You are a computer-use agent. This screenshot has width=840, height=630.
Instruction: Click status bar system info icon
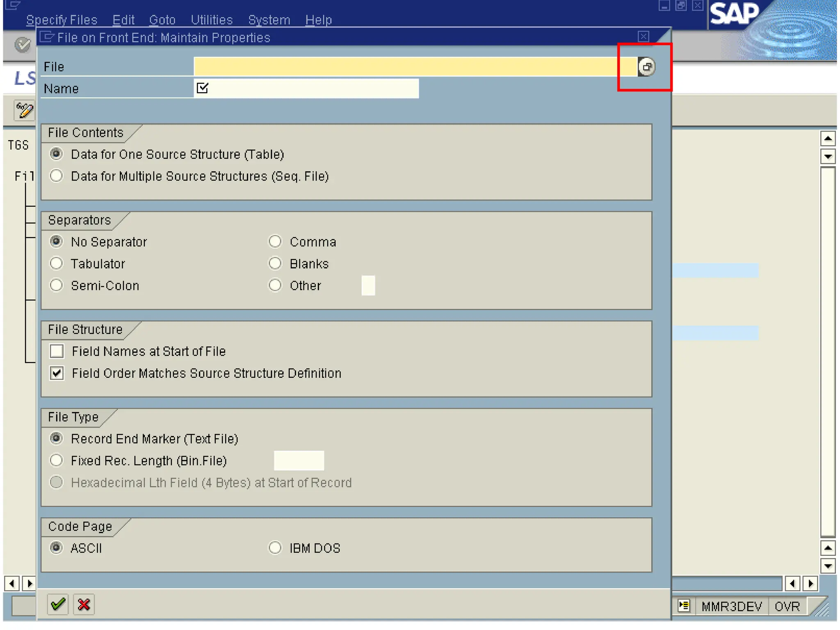tap(683, 605)
